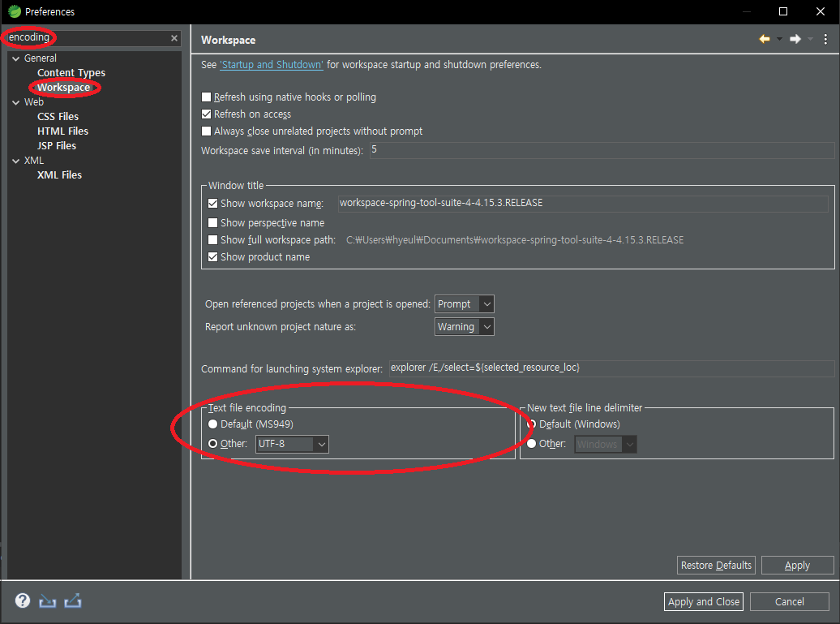The width and height of the screenshot is (840, 624).
Task: Select JSP Files preference page
Action: tap(57, 145)
